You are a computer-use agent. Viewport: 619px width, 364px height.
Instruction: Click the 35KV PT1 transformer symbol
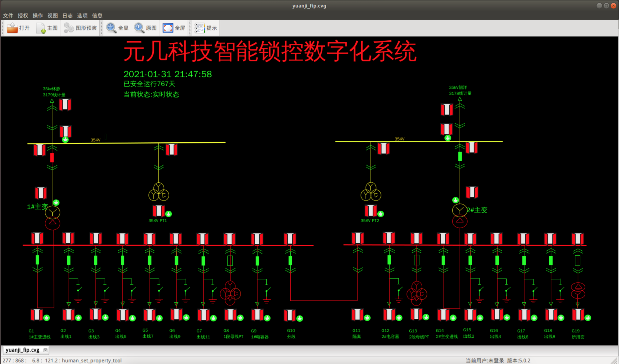pyautogui.click(x=158, y=192)
